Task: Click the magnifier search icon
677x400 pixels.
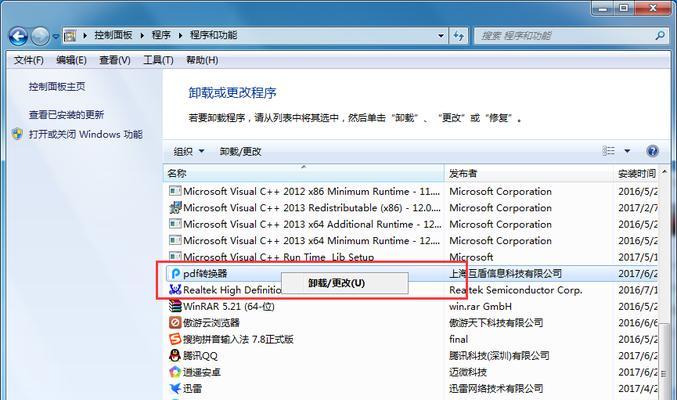Action: [659, 36]
